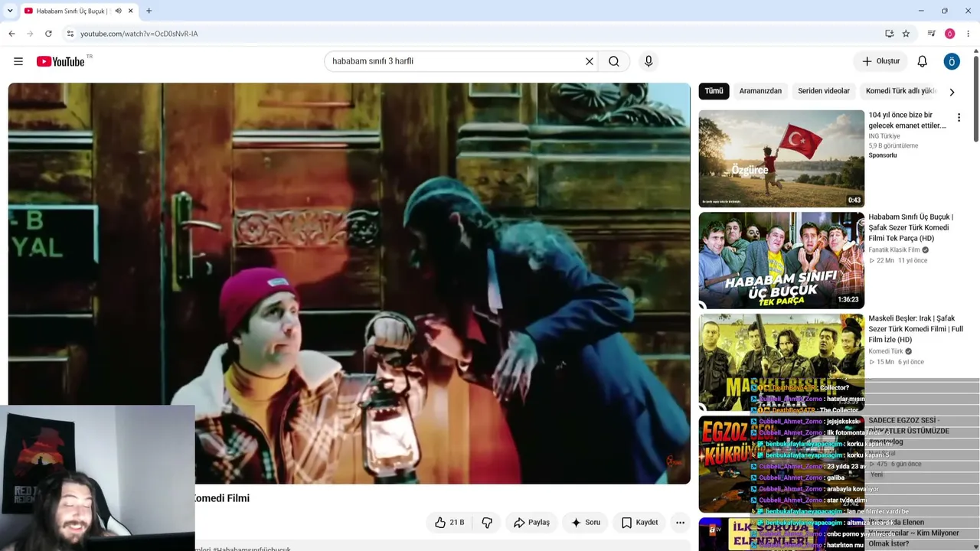
Task: Save the video with Kaydet
Action: click(x=639, y=523)
